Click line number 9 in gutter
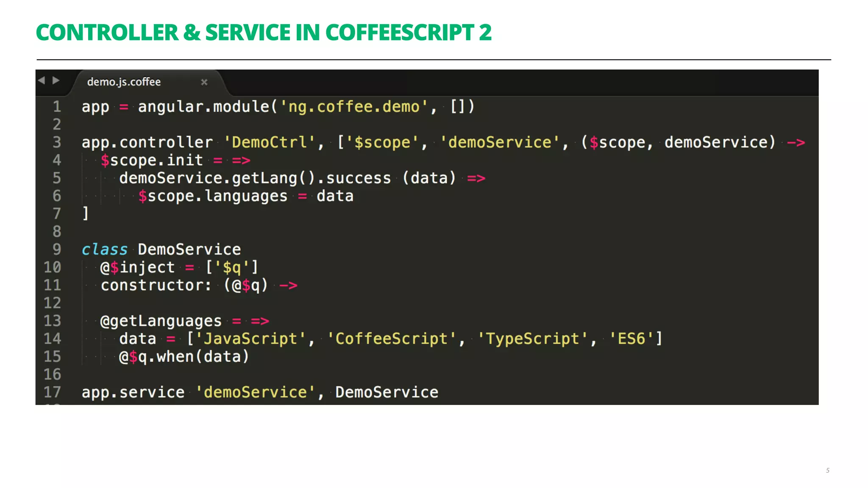This screenshot has height=488, width=868. [x=56, y=250]
